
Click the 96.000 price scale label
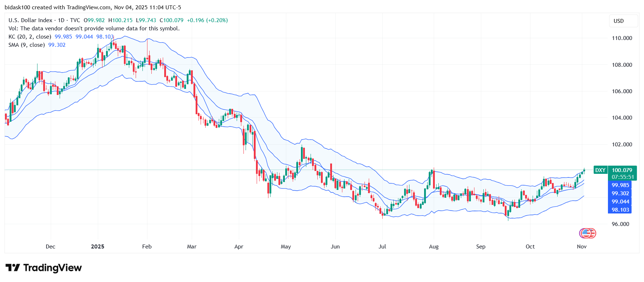(x=620, y=224)
